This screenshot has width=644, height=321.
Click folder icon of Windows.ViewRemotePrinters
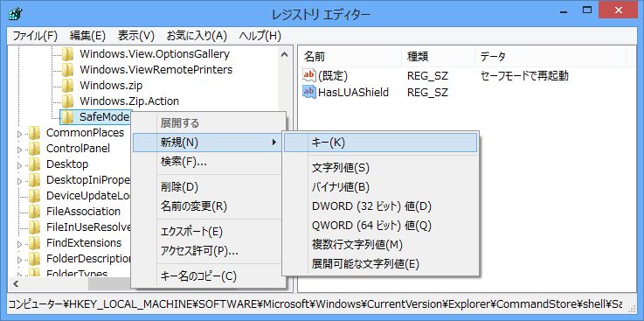67,69
